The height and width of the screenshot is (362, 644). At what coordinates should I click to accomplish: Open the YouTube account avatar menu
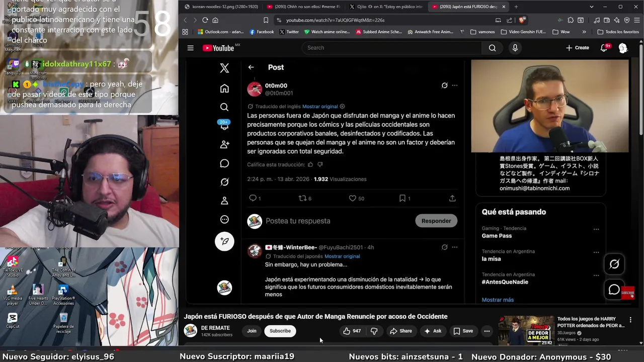tap(623, 48)
